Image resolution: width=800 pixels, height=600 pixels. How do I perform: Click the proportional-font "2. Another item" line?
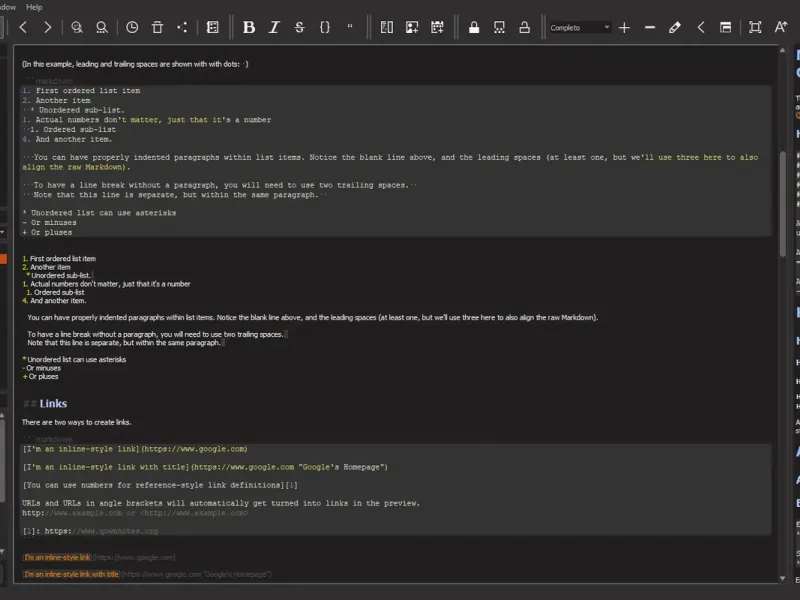coord(46,267)
